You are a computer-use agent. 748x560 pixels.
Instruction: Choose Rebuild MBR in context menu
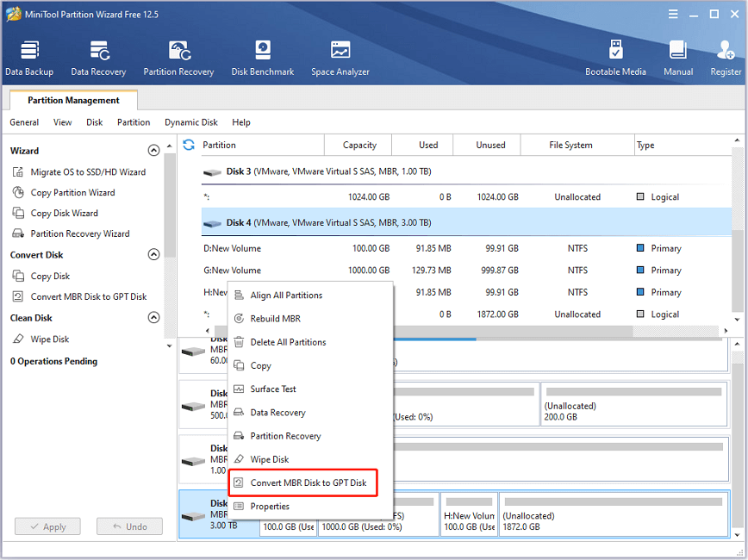(x=310, y=319)
